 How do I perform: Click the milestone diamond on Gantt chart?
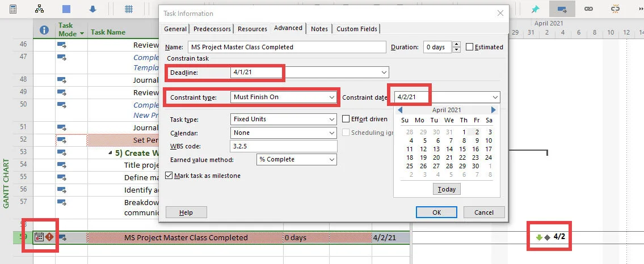(x=547, y=237)
